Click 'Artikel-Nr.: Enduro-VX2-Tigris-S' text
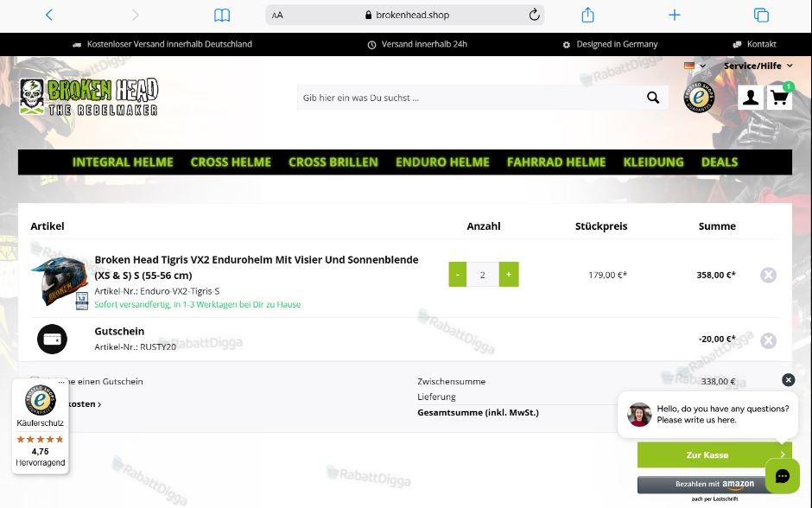The image size is (812, 508). coord(157,291)
